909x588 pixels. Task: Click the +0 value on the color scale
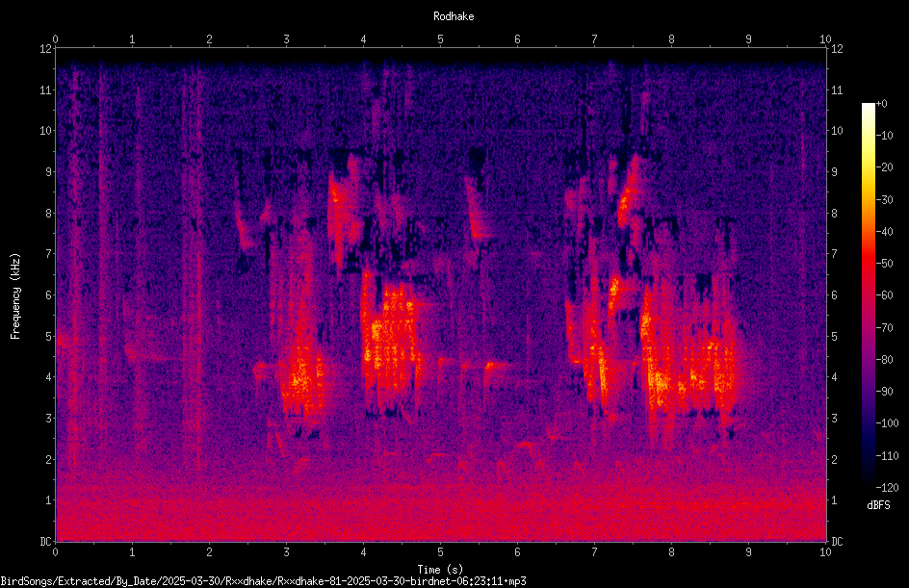(881, 104)
